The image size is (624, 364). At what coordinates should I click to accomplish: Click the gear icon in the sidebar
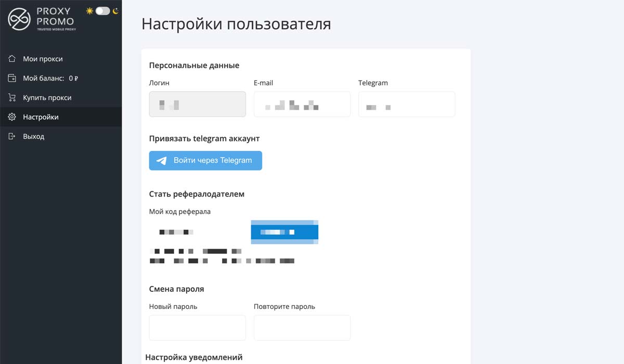click(x=12, y=117)
